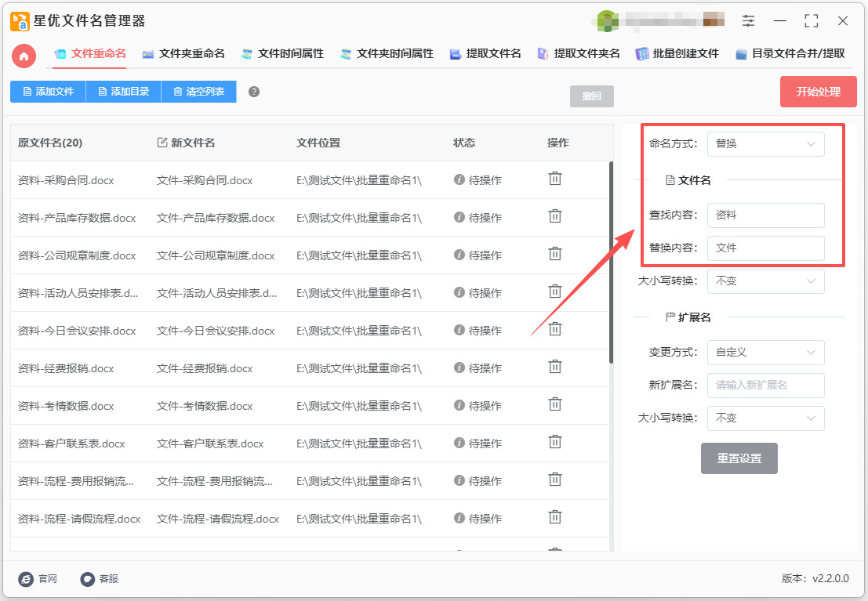Screen dimensions: 868x601
Task: Open the settings sliders icon in title bar
Action: click(749, 21)
